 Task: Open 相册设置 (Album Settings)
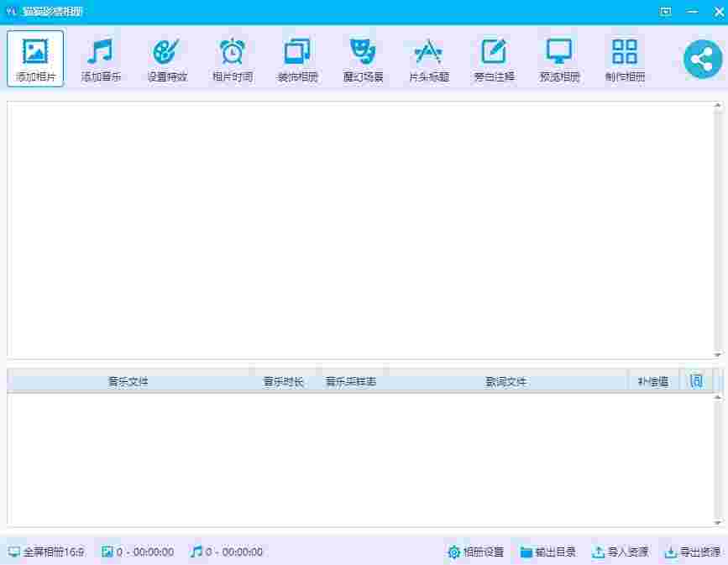(x=475, y=552)
